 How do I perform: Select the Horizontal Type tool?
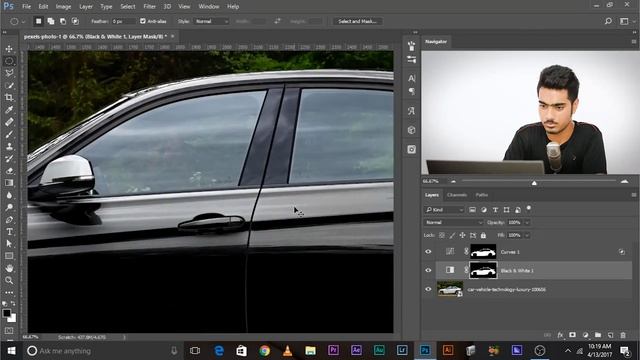(x=9, y=232)
